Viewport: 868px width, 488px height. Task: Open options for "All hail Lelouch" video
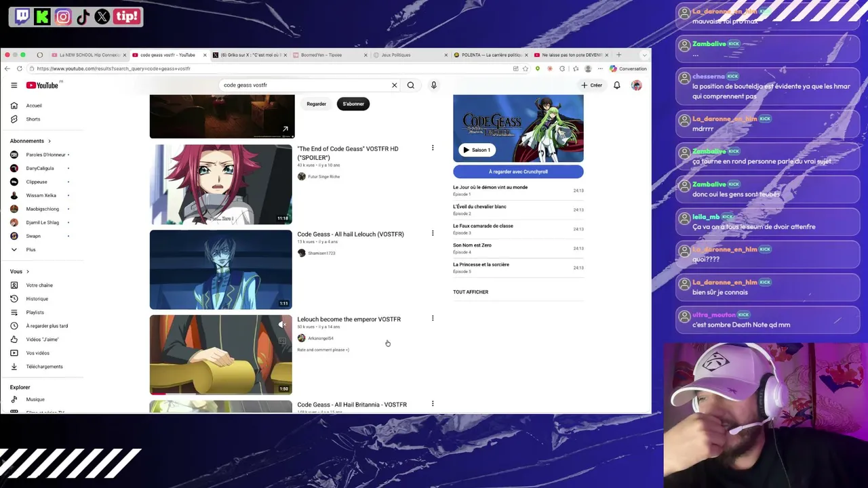tap(433, 234)
